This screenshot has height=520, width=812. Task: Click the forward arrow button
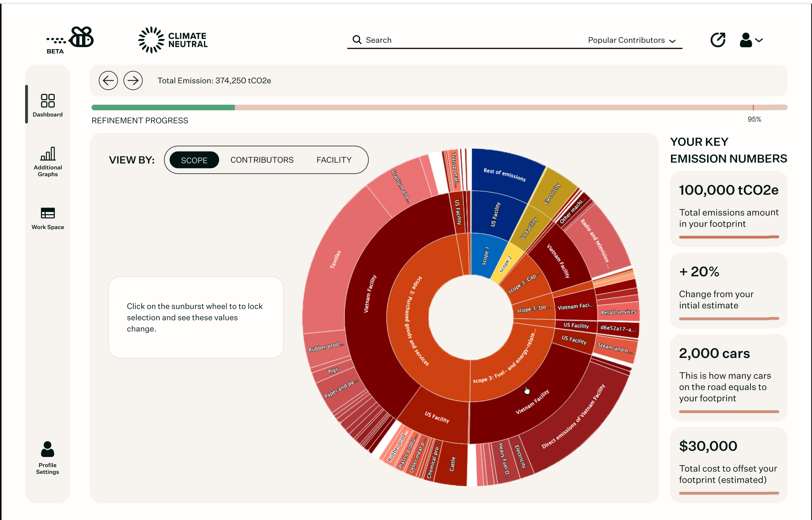pyautogui.click(x=133, y=80)
